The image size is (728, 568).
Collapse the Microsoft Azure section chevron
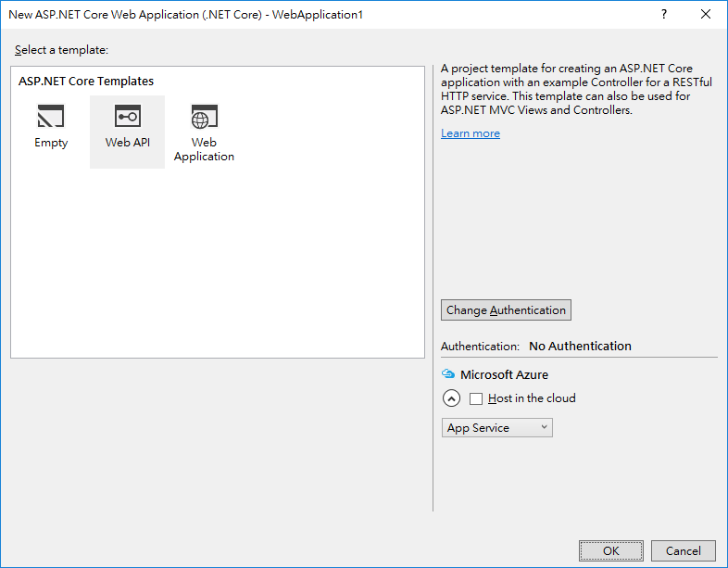[x=451, y=398]
